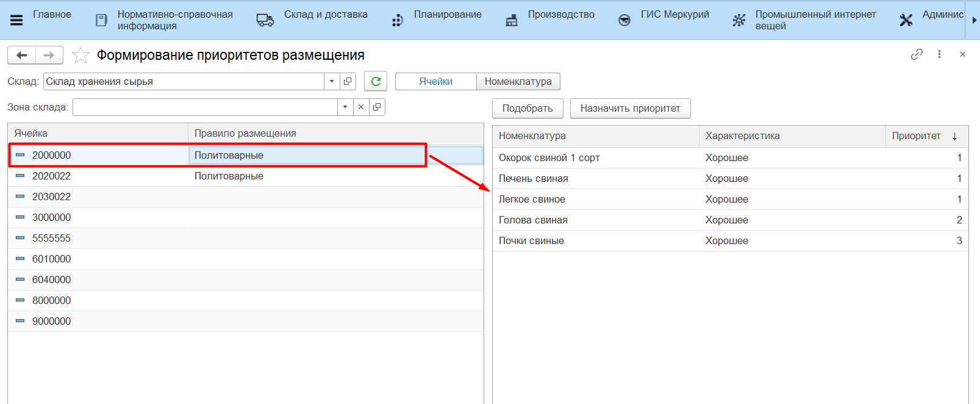The height and width of the screenshot is (404, 980).
Task: Click the forward navigation arrow
Action: pos(49,56)
